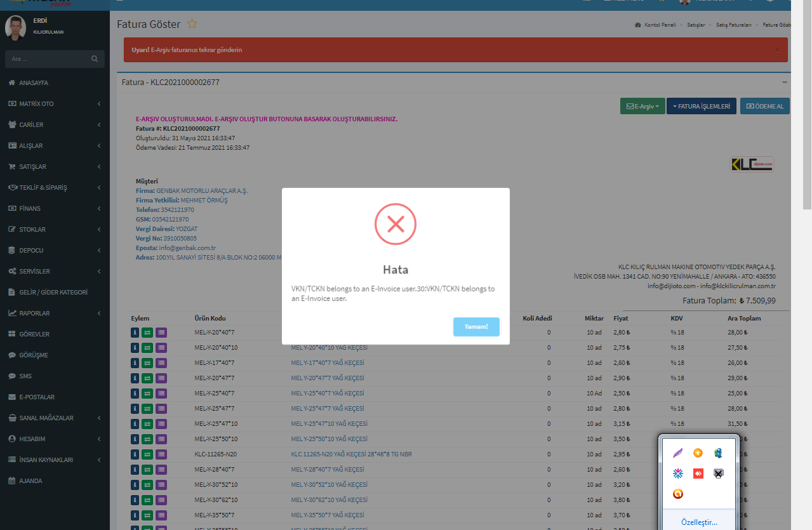The image size is (812, 530).
Task: Click the Tamam! button in error dialog
Action: pos(476,327)
